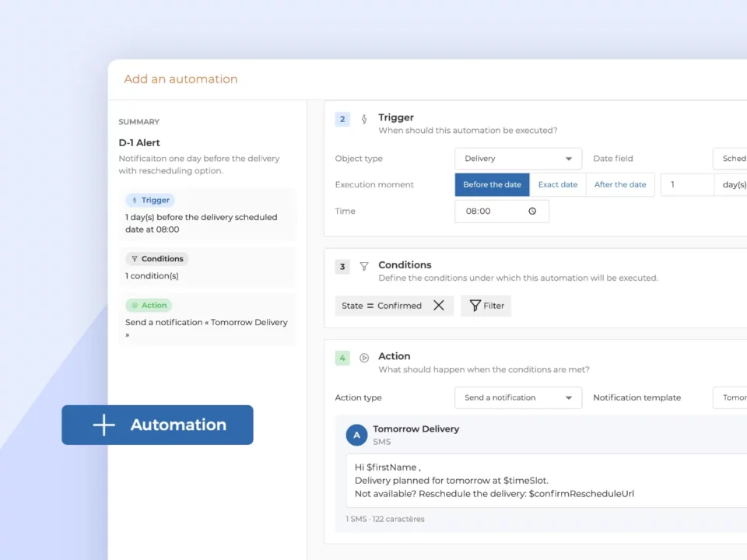Click step number 2 badge
Image resolution: width=747 pixels, height=560 pixels.
342,119
